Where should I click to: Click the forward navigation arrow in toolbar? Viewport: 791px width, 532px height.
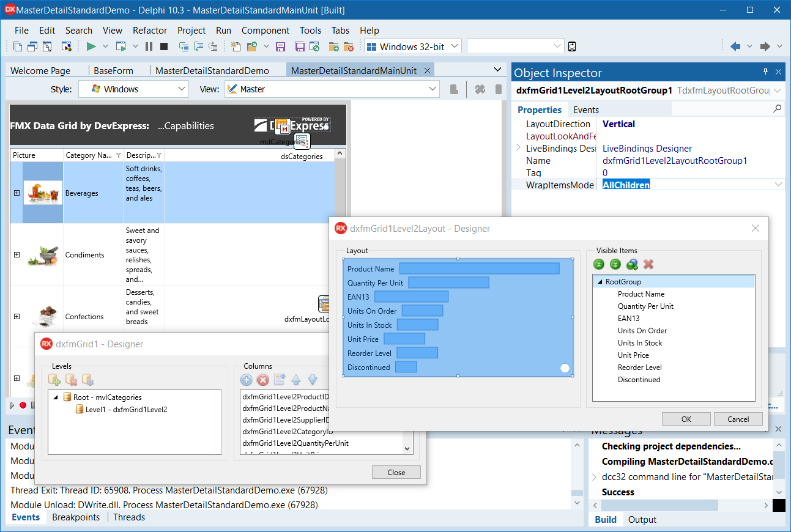pyautogui.click(x=765, y=46)
